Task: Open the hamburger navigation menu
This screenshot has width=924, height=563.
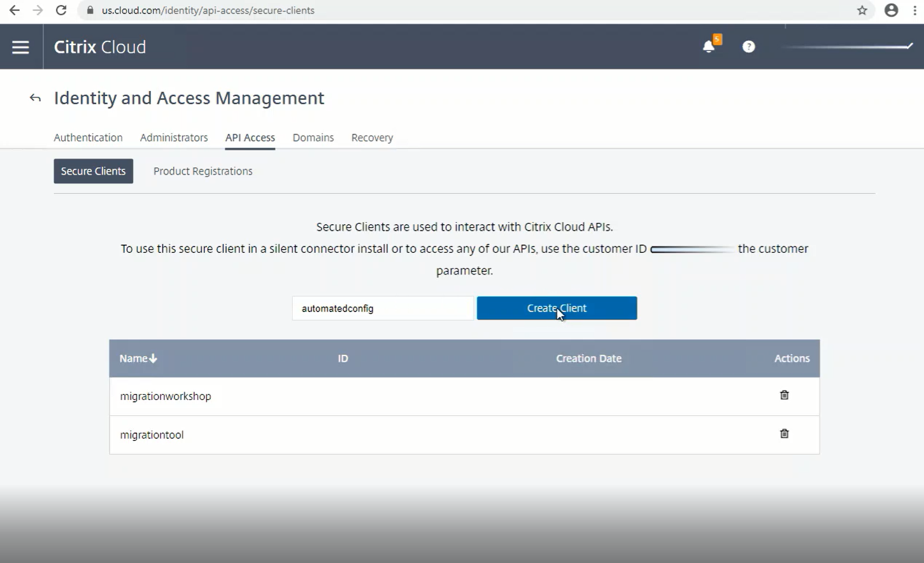Action: pyautogui.click(x=20, y=47)
